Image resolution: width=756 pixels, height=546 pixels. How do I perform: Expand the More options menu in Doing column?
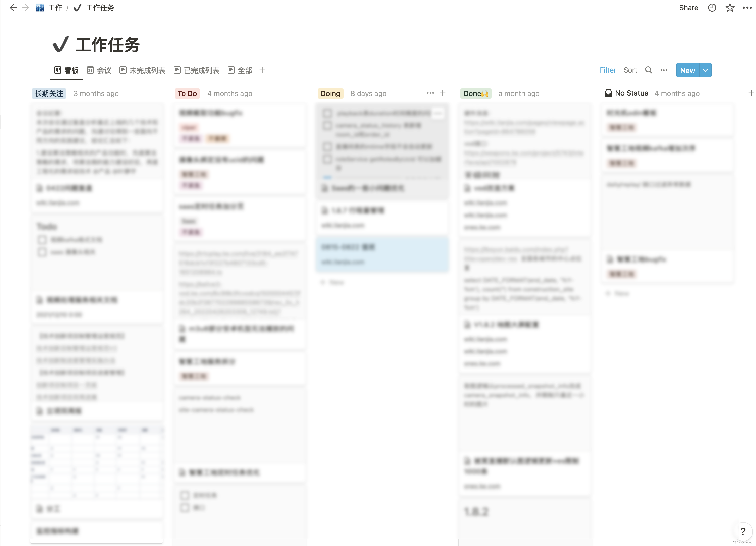coord(430,93)
